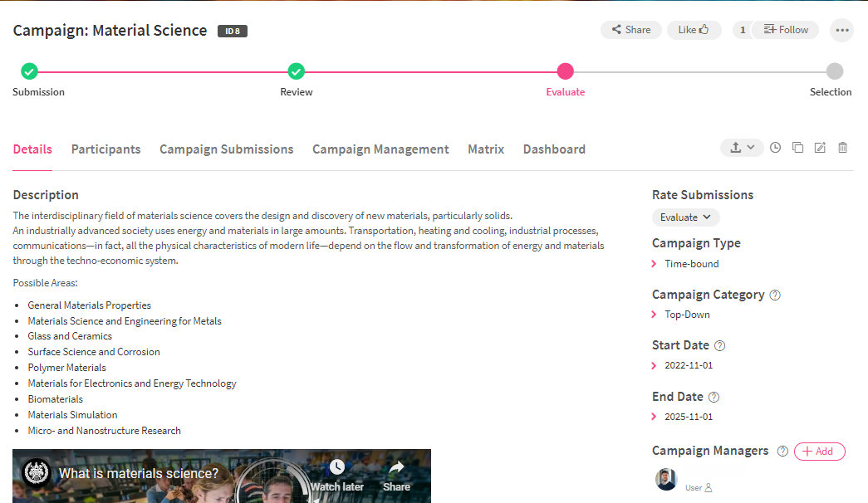Screen dimensions: 868x503
Task: Click the ID 8 badge
Action: tap(233, 31)
